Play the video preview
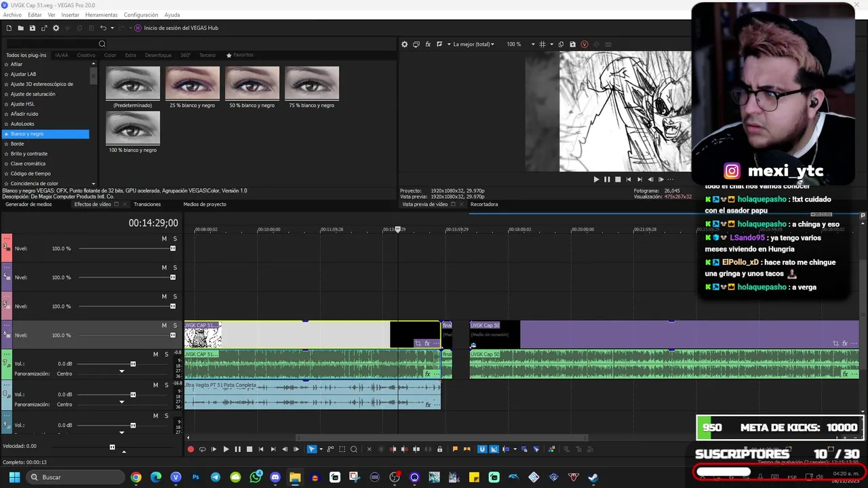This screenshot has width=868, height=488. 596,180
